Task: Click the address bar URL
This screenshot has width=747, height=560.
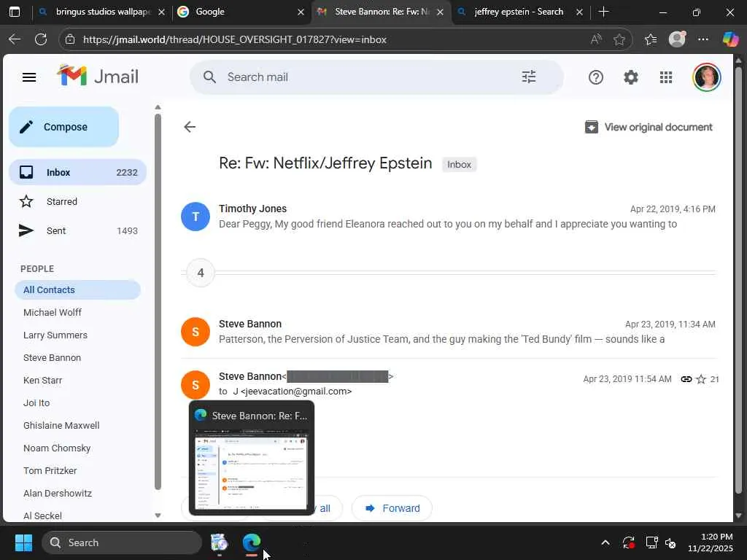Action: pyautogui.click(x=234, y=39)
